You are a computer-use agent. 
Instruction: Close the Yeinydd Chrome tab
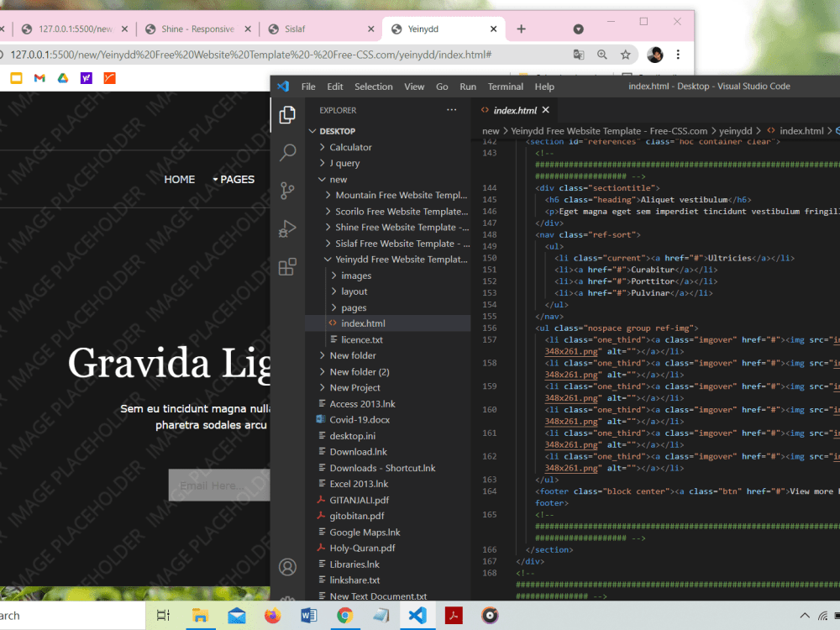point(493,29)
